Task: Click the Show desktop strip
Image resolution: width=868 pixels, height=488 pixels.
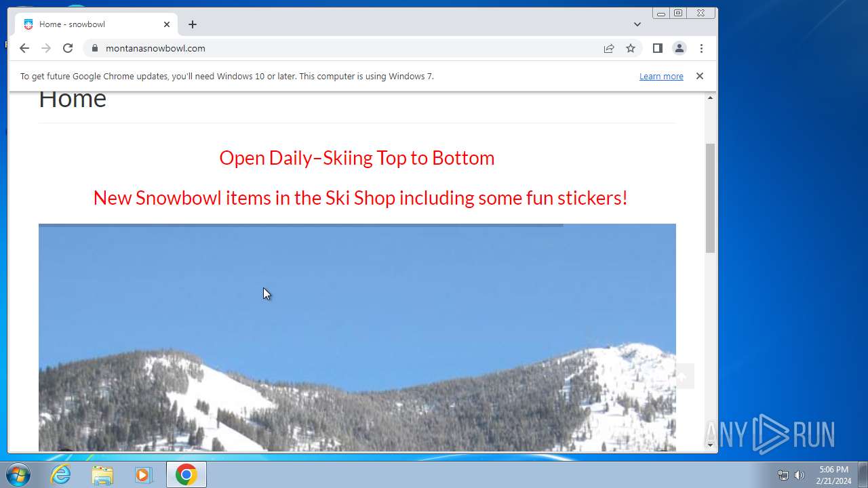Action: click(x=863, y=475)
